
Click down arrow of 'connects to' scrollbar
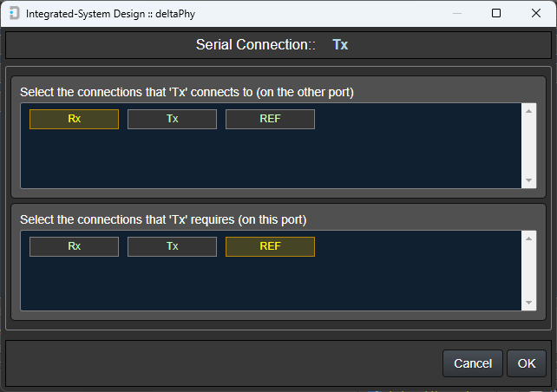pos(528,180)
